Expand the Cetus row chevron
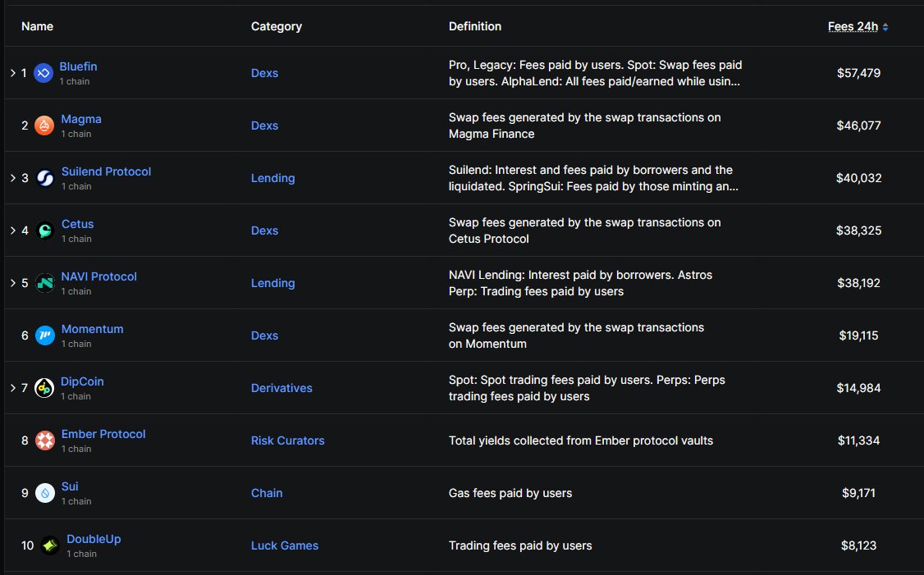Screen dimensions: 924x575 13,230
